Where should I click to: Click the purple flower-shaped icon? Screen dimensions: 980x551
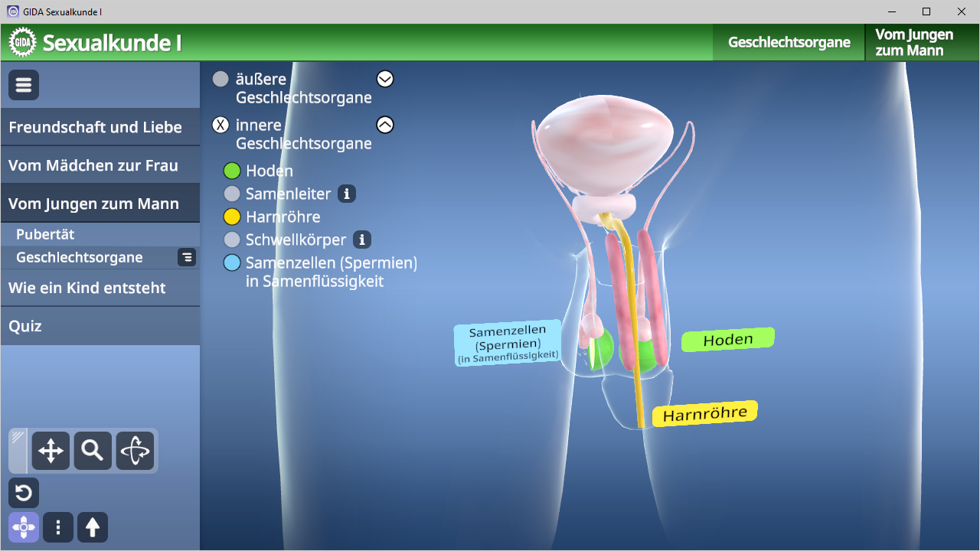point(24,527)
